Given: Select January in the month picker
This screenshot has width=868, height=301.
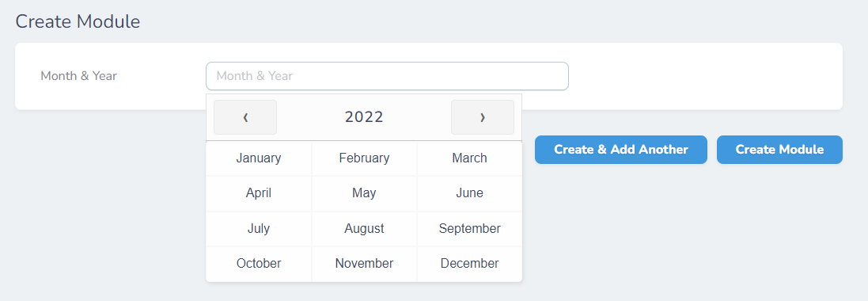Looking at the screenshot, I should [259, 158].
